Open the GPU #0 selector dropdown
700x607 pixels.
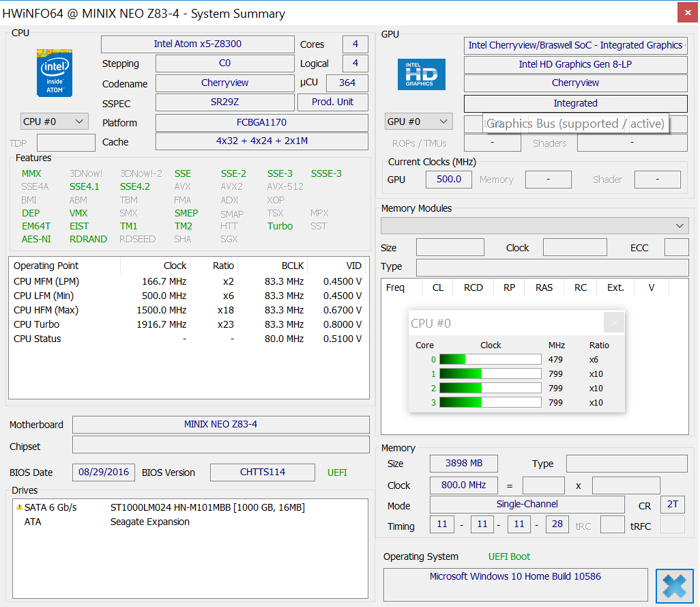click(x=418, y=122)
